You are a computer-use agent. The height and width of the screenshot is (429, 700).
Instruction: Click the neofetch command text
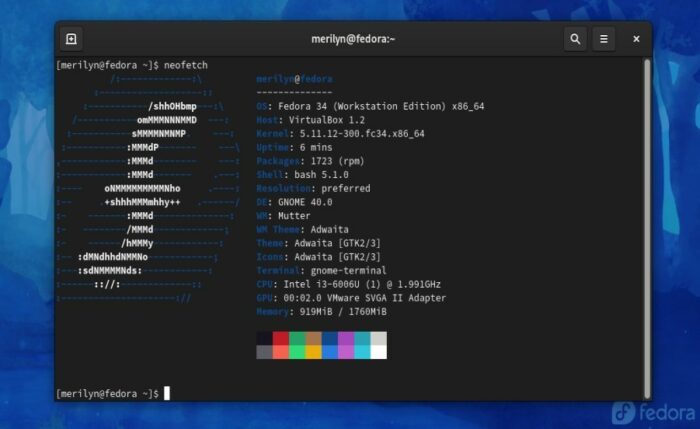[x=186, y=65]
